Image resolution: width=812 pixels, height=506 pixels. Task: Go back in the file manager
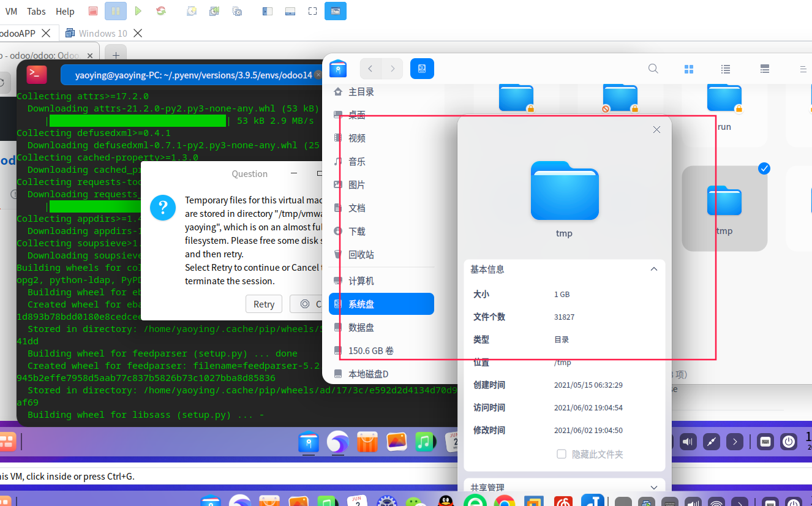[370, 69]
